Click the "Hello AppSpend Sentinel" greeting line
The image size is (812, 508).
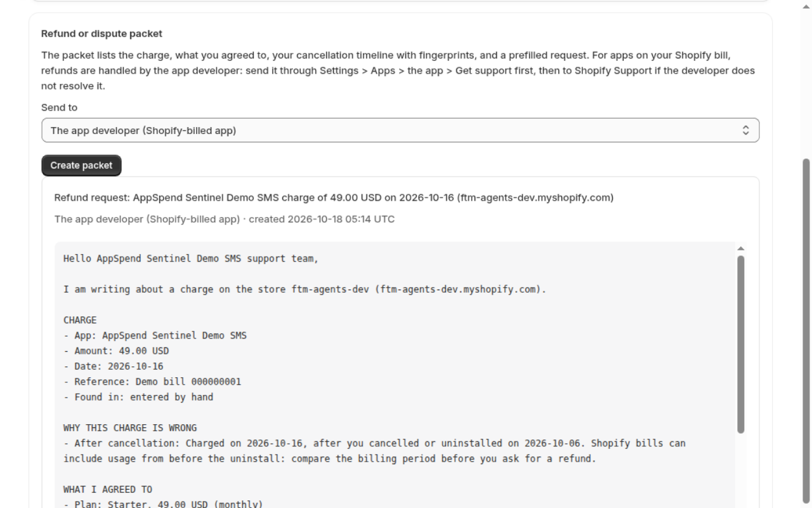coord(191,258)
